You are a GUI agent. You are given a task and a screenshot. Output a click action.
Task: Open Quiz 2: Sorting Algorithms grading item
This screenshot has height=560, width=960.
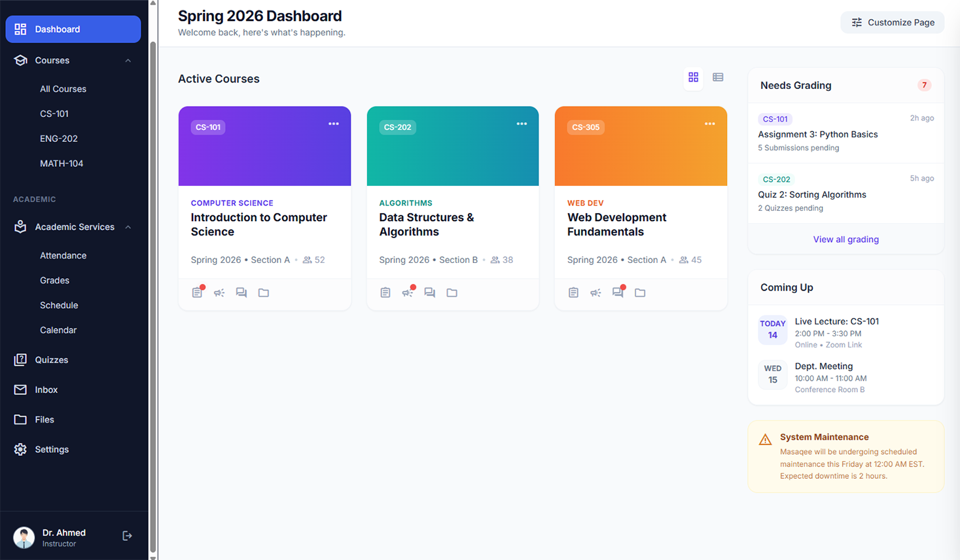(x=845, y=193)
